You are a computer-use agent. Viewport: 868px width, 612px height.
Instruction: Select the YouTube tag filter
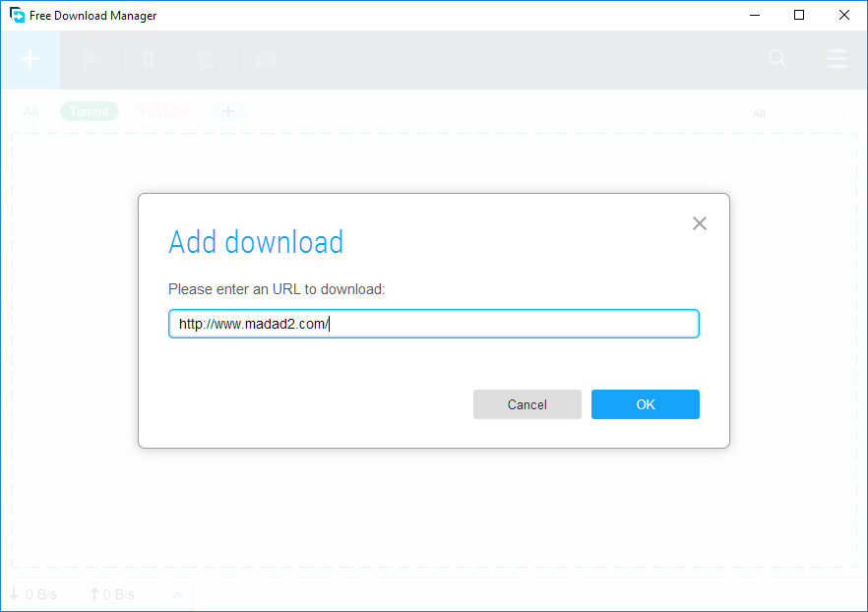(x=163, y=112)
